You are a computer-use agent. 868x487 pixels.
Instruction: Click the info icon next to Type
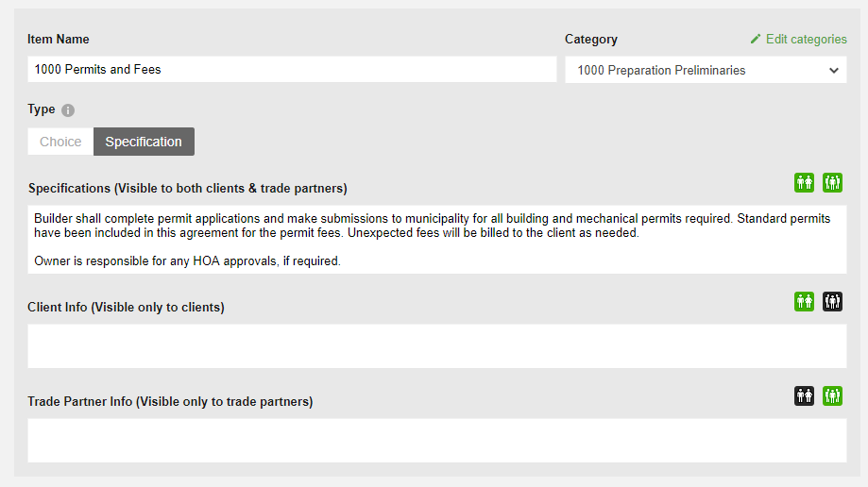tap(68, 110)
